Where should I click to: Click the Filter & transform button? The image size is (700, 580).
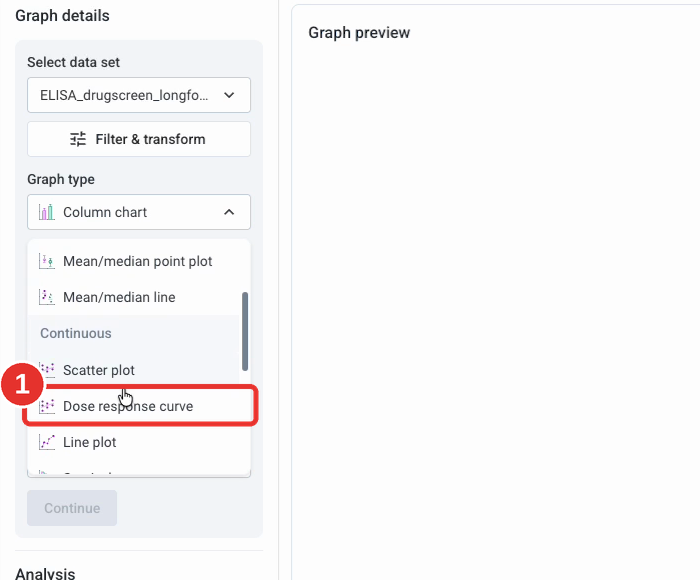pos(139,139)
